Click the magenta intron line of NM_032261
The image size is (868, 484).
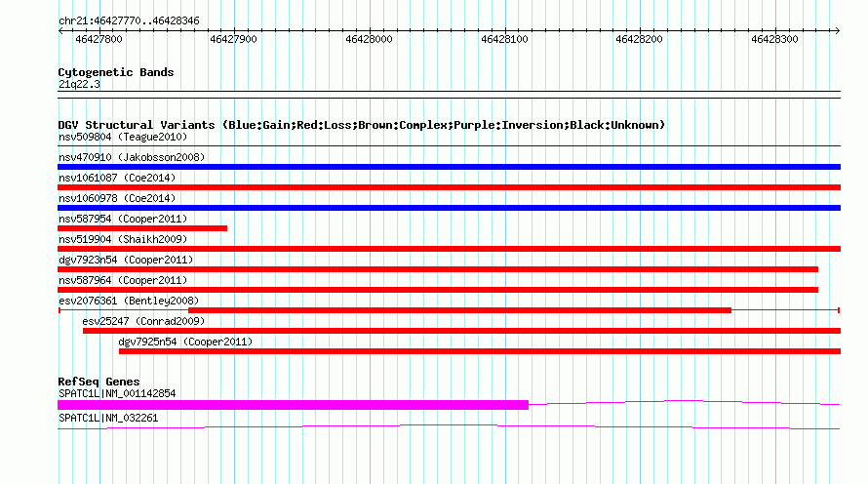click(x=449, y=427)
